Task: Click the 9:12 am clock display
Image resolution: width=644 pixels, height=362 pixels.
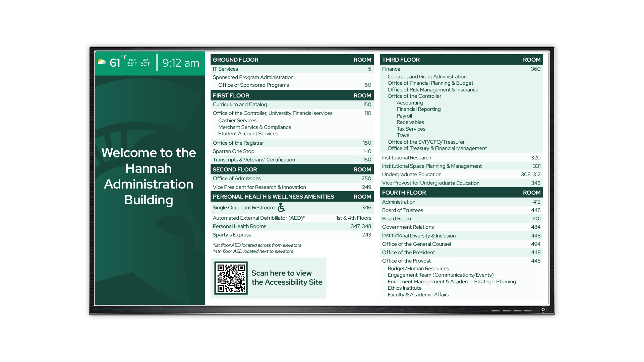Action: tap(181, 63)
